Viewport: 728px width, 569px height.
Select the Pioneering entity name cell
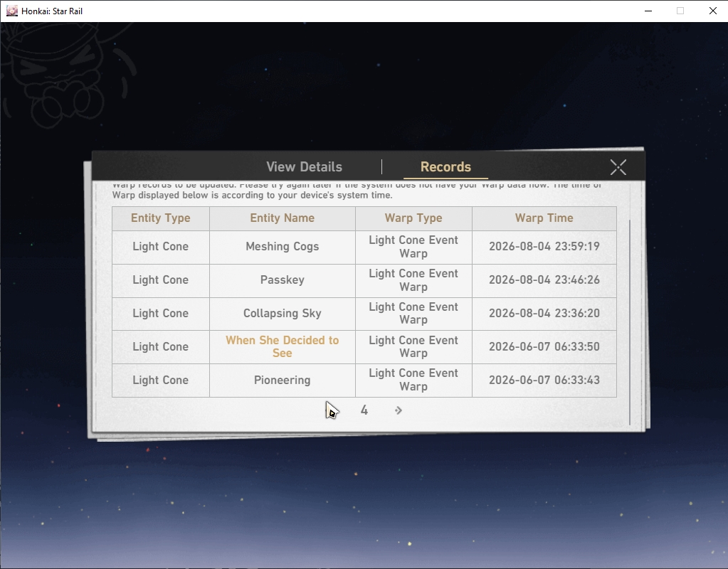pyautogui.click(x=283, y=380)
